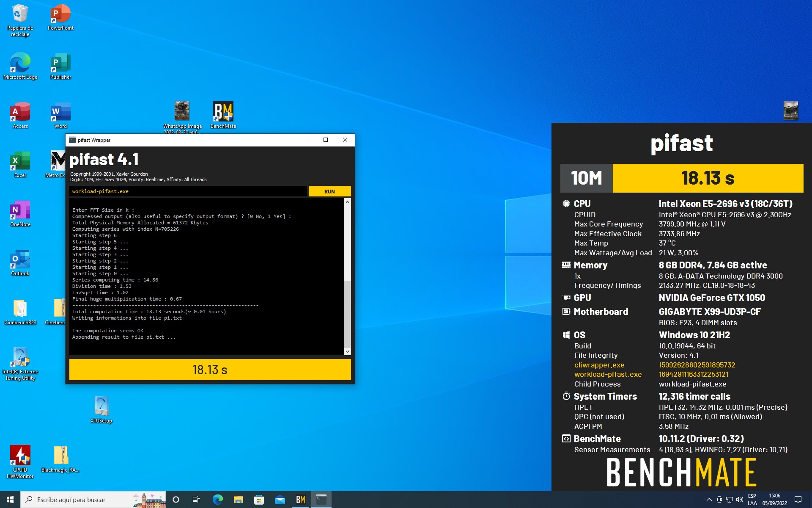Open Task View on the taskbar

pos(196,500)
